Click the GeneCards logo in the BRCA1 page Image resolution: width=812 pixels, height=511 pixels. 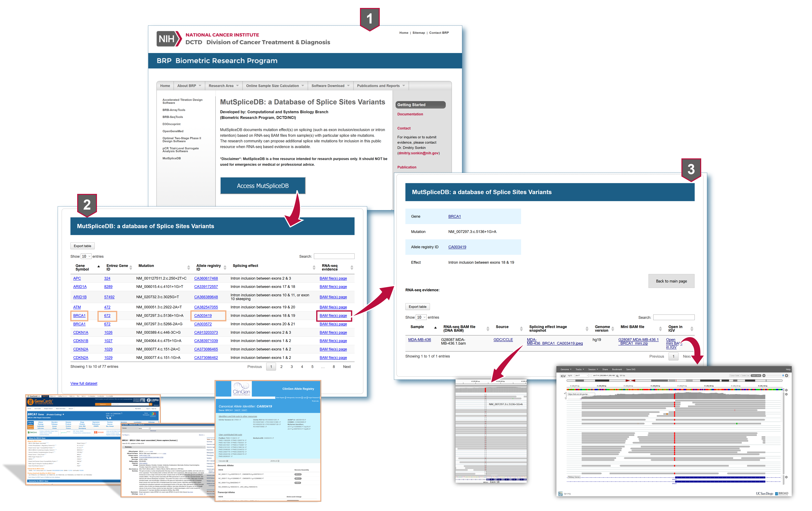click(x=41, y=402)
